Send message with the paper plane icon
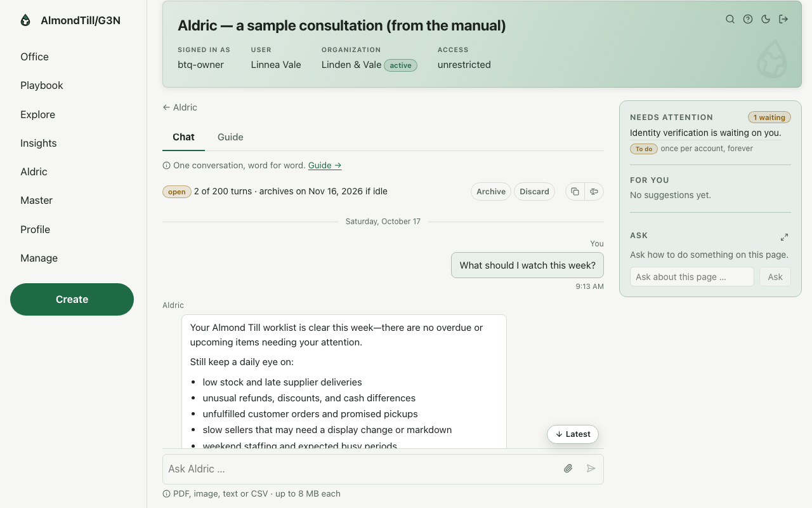 [591, 469]
